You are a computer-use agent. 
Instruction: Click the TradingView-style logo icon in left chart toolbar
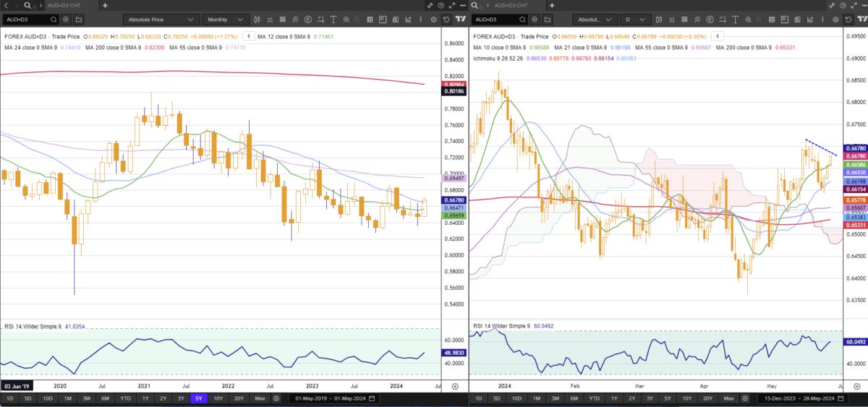(x=461, y=20)
